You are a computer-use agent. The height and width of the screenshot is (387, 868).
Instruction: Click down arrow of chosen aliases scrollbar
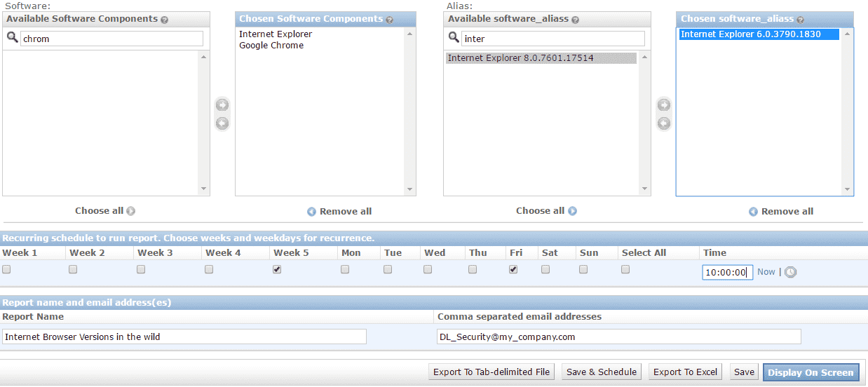coord(848,189)
